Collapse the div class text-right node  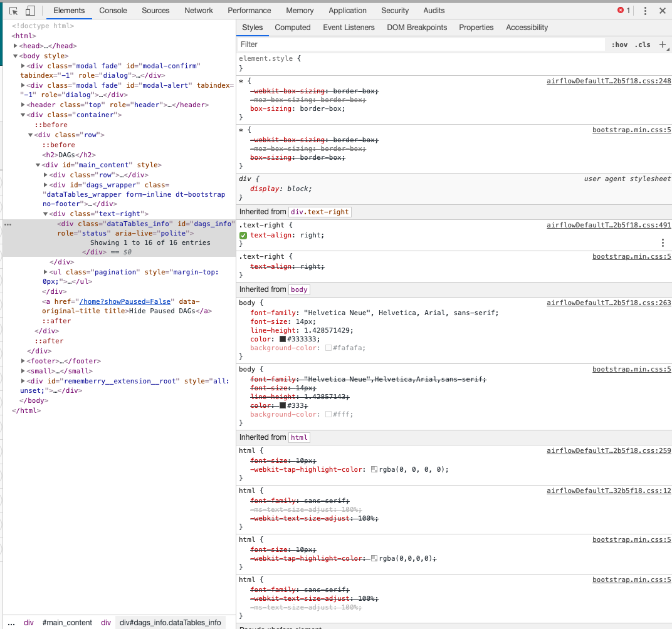pos(45,214)
